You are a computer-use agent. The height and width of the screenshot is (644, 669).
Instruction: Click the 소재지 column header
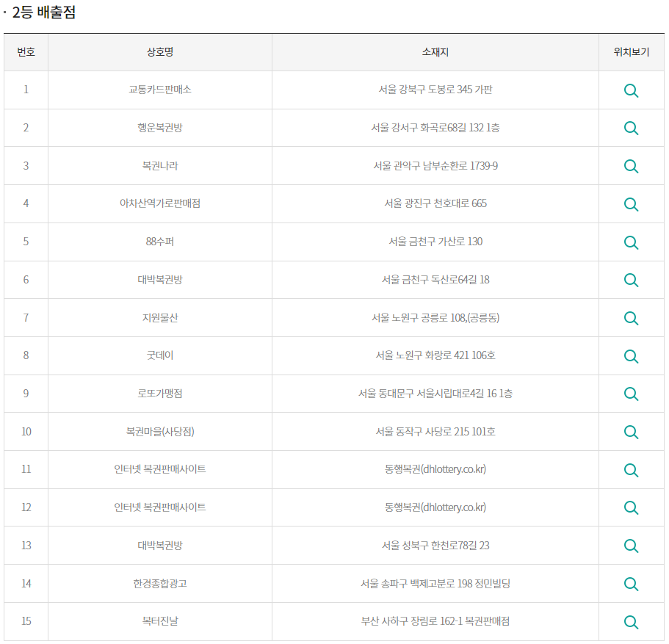435,52
